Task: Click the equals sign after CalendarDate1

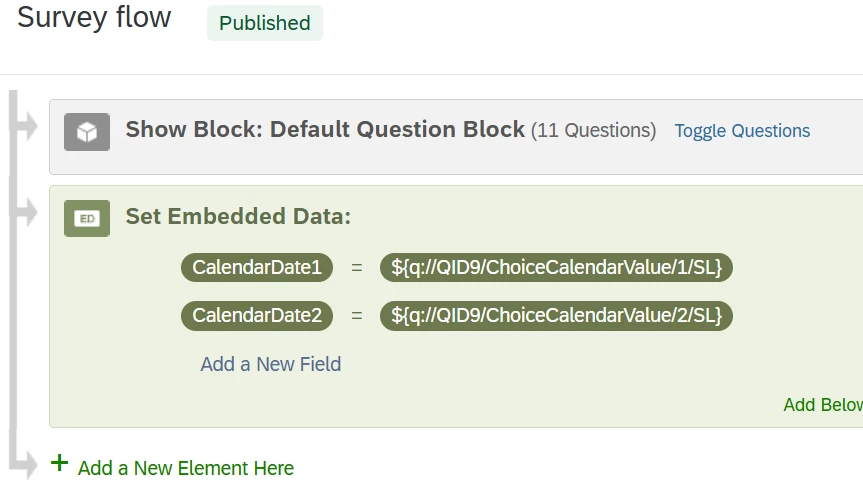Action: pyautogui.click(x=357, y=268)
